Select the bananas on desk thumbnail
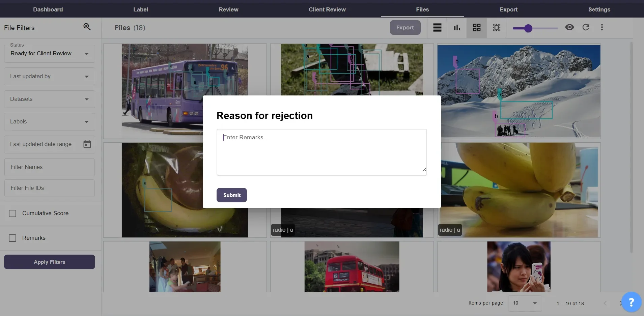 click(x=520, y=190)
